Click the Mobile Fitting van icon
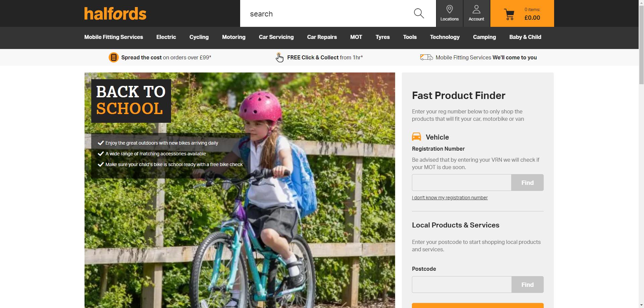The image size is (644, 308). [x=426, y=57]
